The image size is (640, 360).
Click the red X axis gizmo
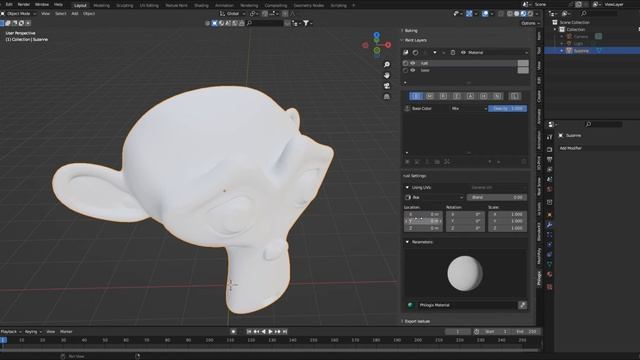click(388, 45)
